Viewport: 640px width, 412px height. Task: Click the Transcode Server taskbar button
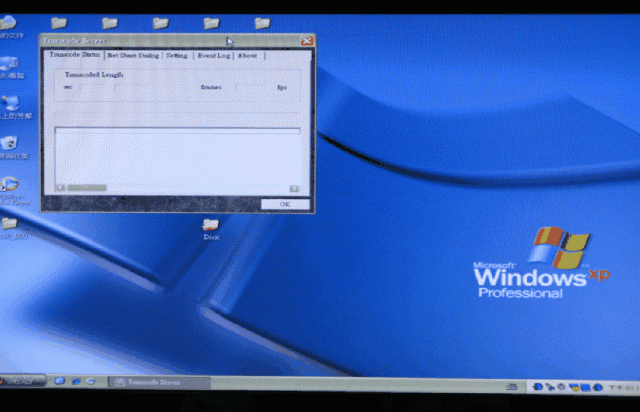click(160, 382)
